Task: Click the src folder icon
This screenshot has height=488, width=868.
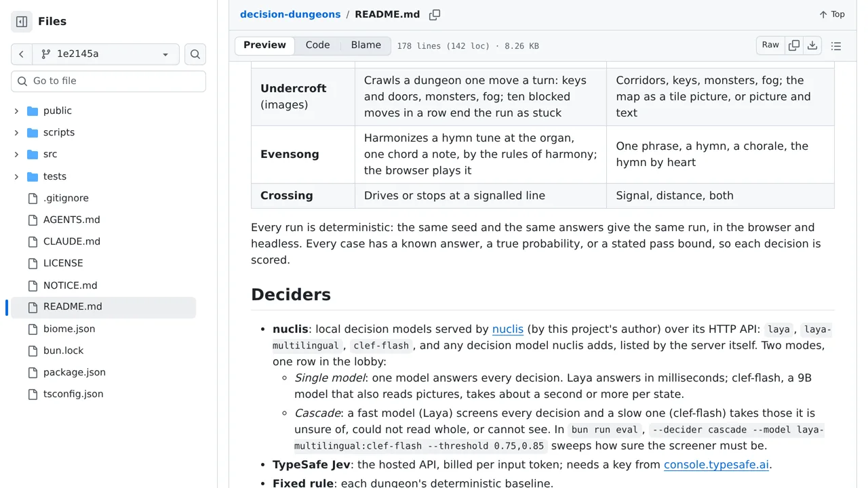Action: tap(33, 155)
